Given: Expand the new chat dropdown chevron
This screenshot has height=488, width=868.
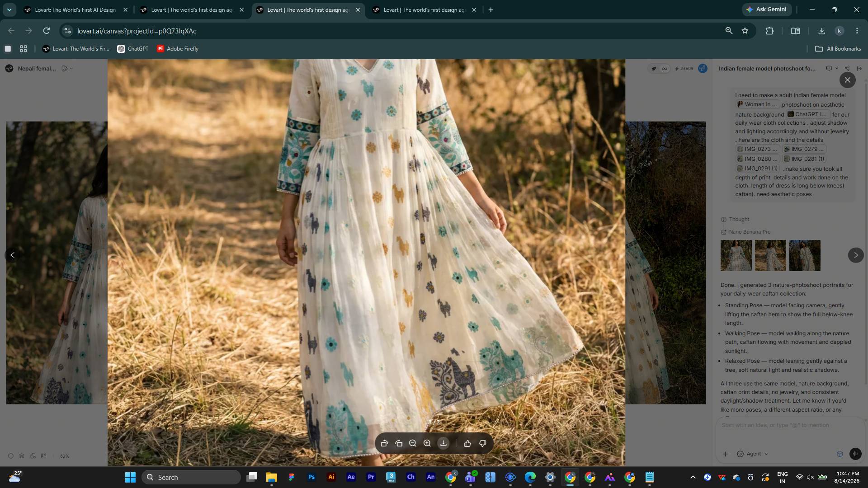Looking at the screenshot, I should (x=837, y=68).
